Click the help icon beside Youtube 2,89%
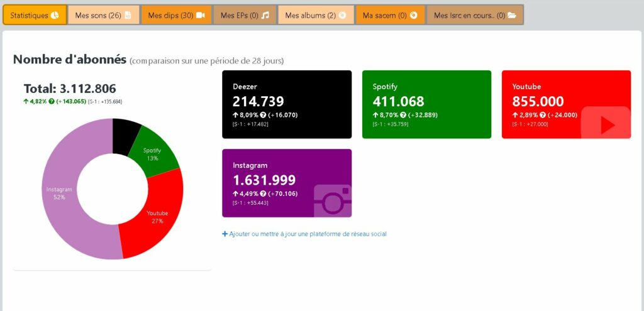644x311 pixels. [542, 115]
